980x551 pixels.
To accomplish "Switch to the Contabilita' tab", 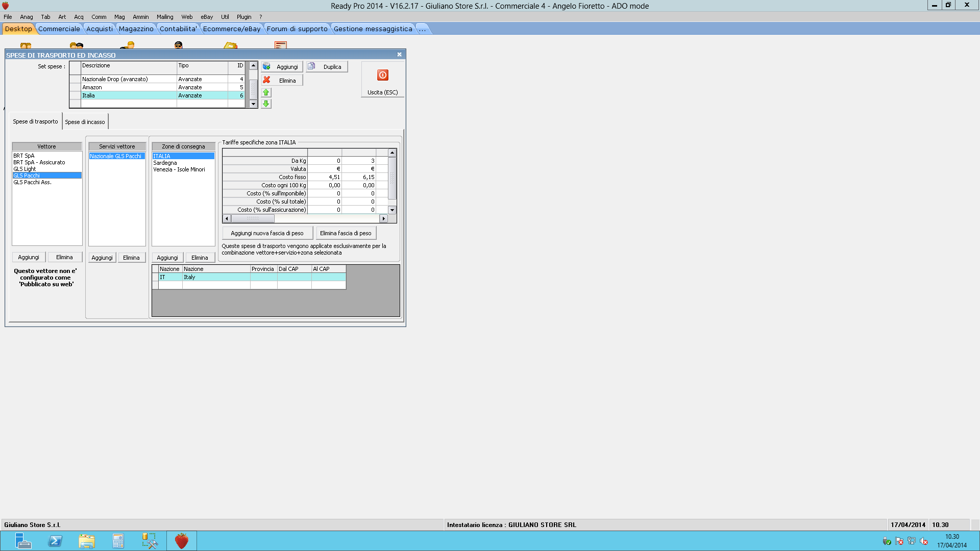I will 178,29.
